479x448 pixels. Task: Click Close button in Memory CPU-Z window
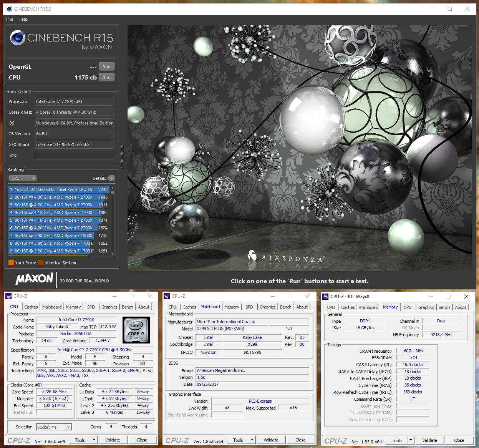pos(459,440)
